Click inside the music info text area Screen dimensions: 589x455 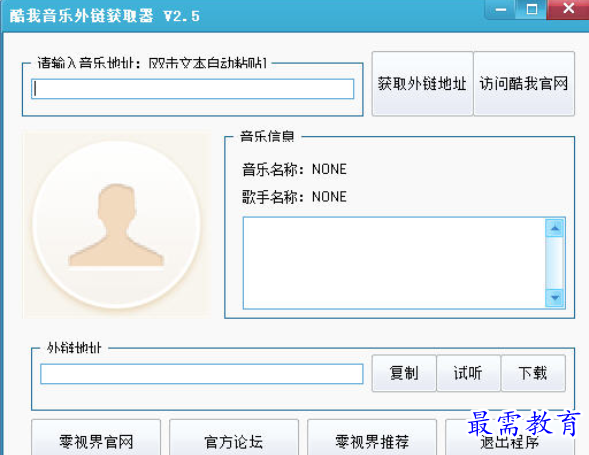pos(394,263)
